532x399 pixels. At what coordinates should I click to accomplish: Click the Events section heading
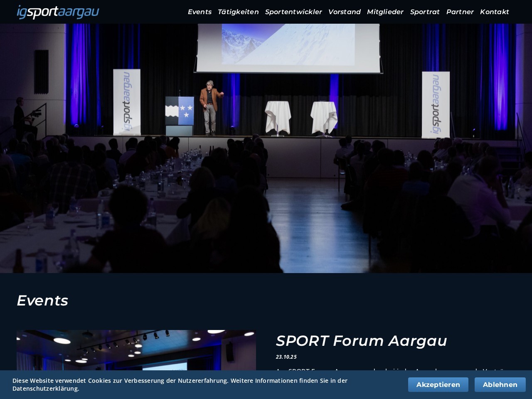pos(42,300)
